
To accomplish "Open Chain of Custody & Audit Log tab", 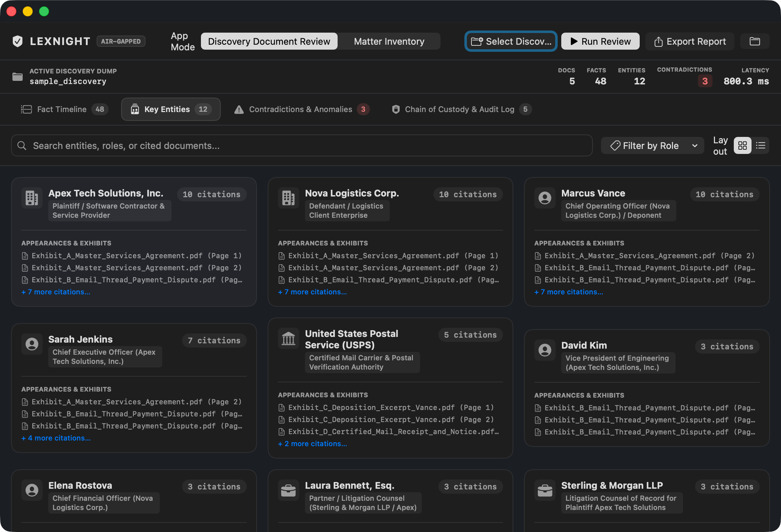I will 461,109.
